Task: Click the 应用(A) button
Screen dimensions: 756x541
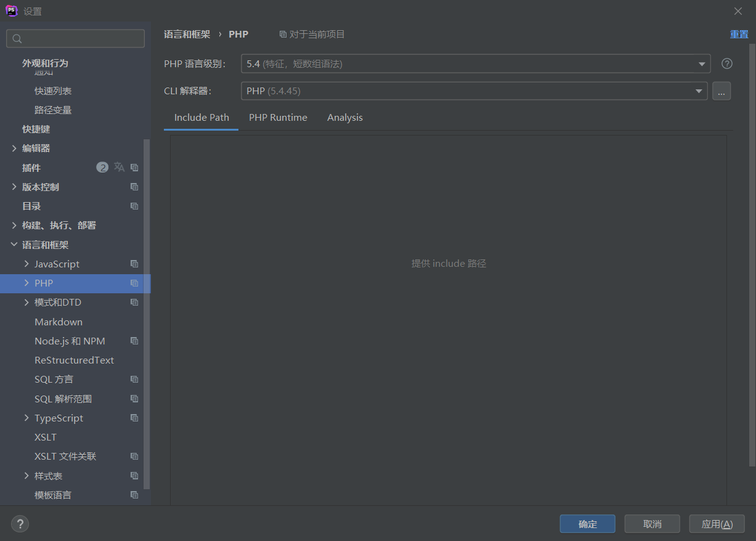Action: [717, 524]
